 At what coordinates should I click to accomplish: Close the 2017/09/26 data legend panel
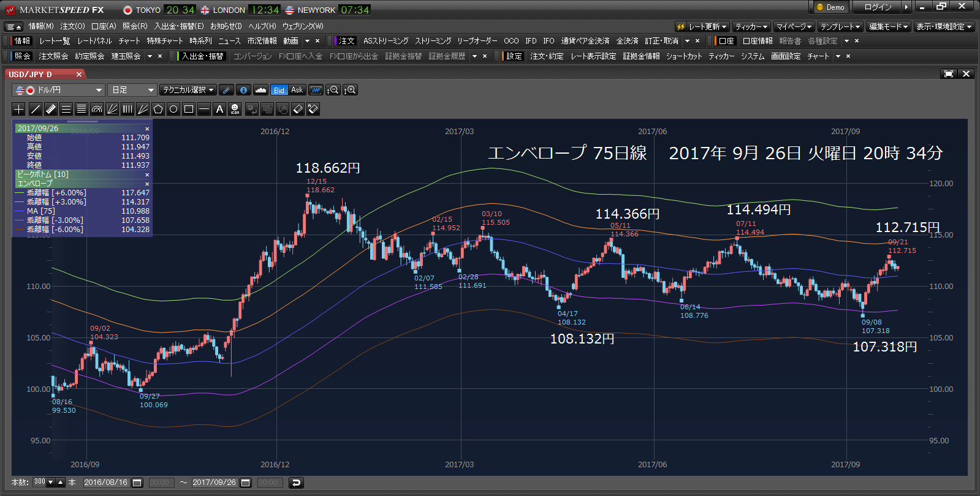(147, 129)
